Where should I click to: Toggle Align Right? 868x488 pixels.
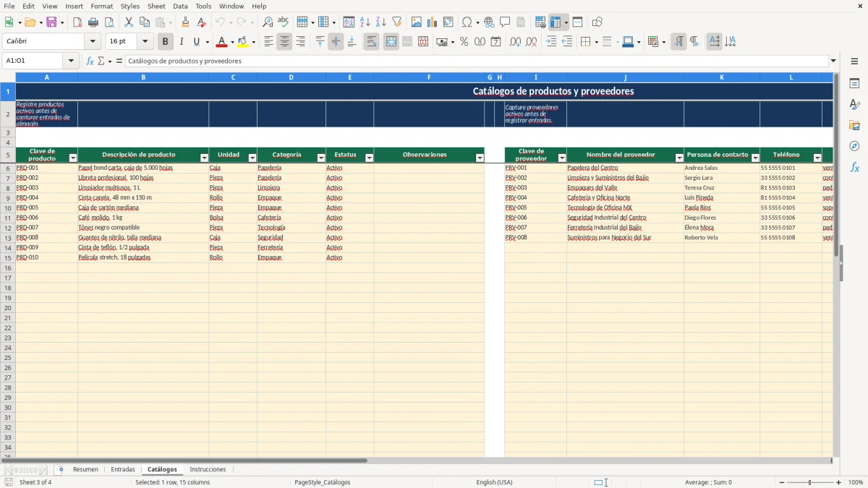pyautogui.click(x=300, y=42)
